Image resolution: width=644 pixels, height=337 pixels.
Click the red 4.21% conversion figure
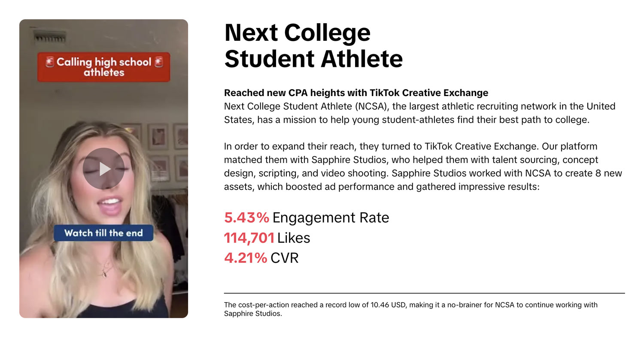[246, 258]
